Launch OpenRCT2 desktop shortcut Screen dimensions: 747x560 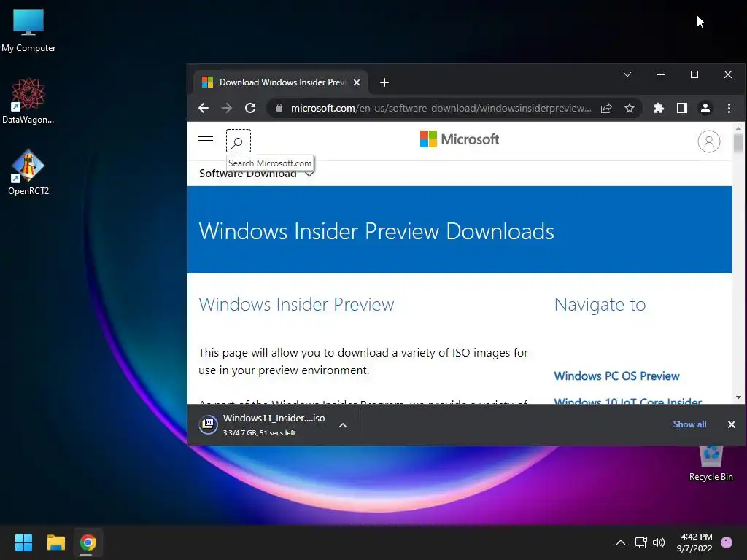pos(28,172)
